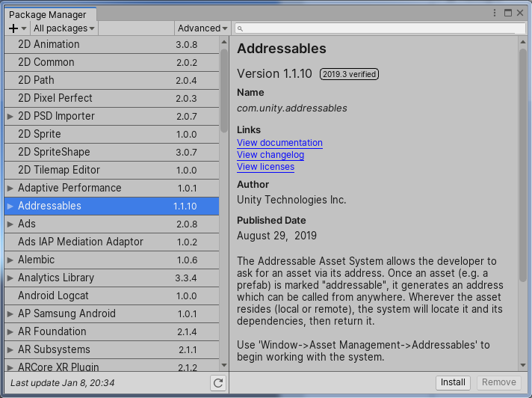Click the Last update timestamp text
The image size is (532, 398).
(x=63, y=383)
